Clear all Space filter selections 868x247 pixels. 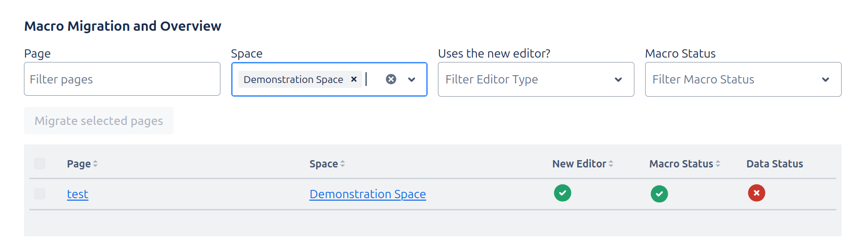click(x=391, y=79)
